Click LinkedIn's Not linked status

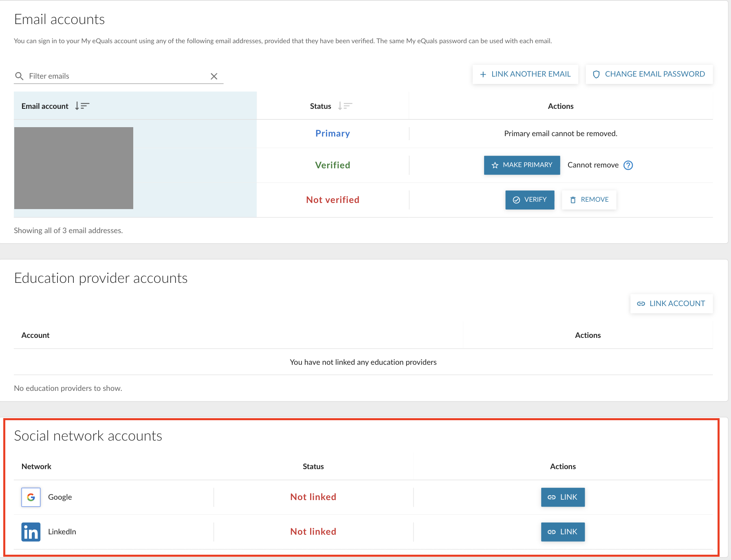click(313, 532)
